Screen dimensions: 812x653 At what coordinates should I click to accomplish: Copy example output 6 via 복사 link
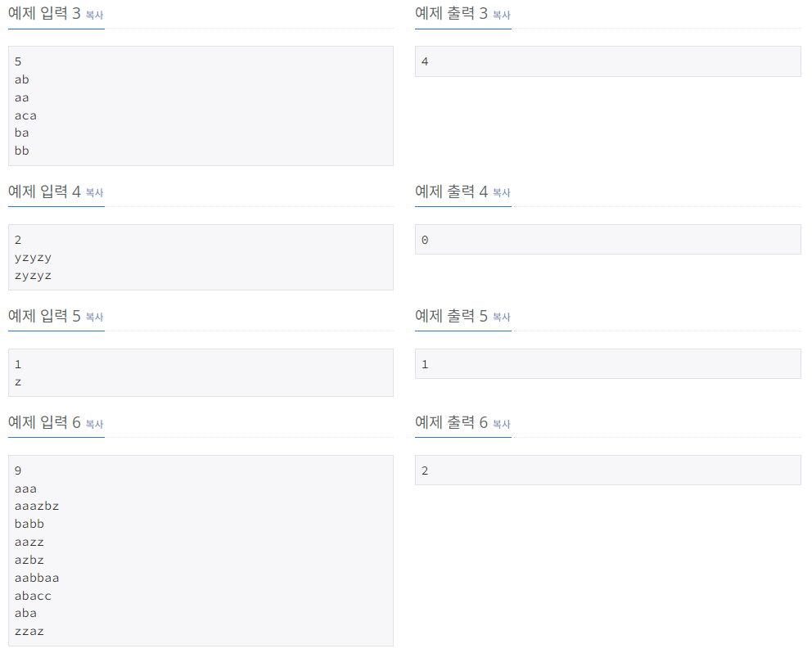pos(501,424)
